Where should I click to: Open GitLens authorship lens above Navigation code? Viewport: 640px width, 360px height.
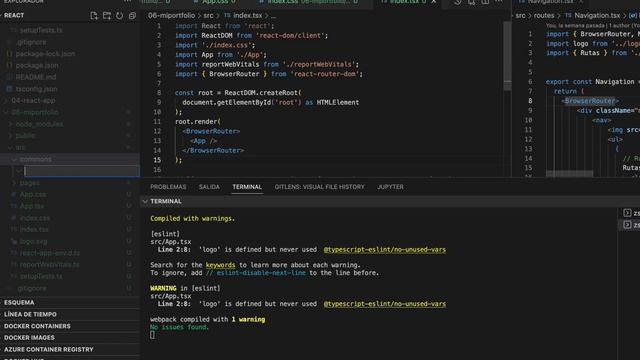[593, 25]
